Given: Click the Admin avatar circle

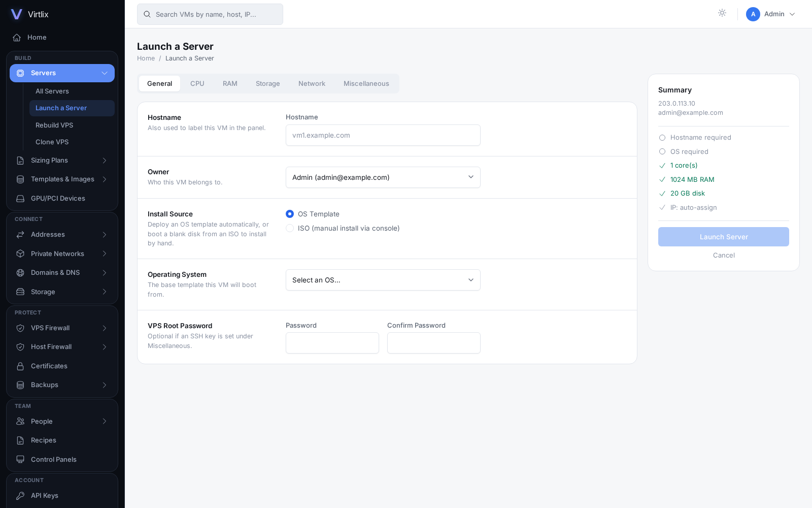Looking at the screenshot, I should (753, 14).
